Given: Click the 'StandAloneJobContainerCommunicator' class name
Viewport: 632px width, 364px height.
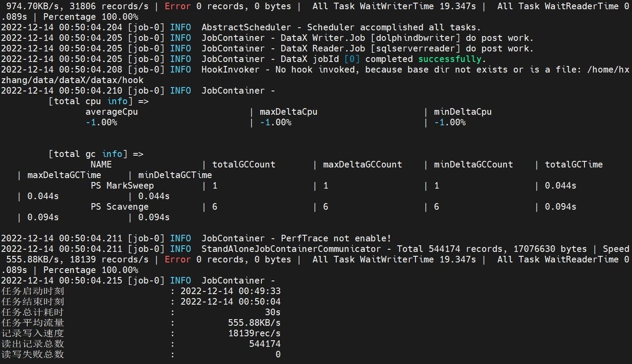Looking at the screenshot, I should point(291,249).
